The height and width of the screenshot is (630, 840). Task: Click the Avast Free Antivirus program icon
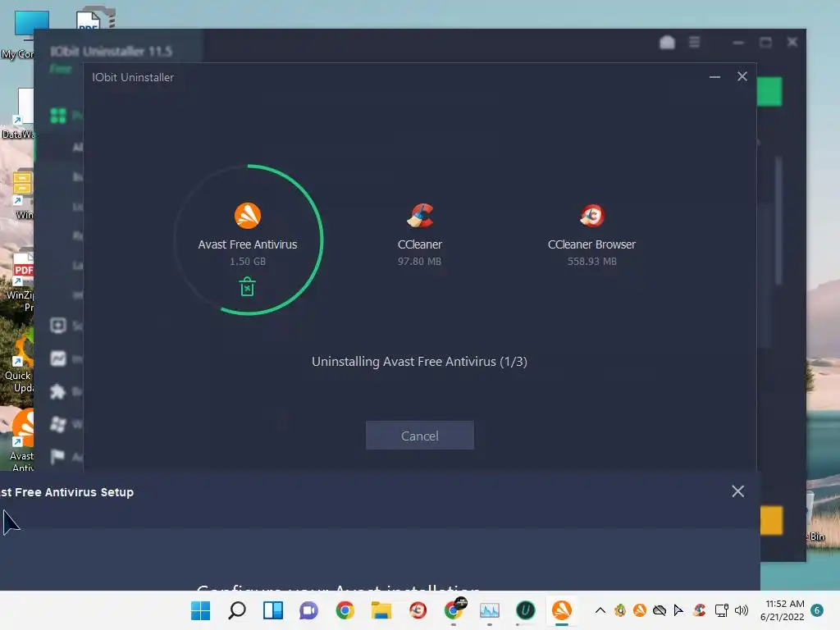click(248, 216)
